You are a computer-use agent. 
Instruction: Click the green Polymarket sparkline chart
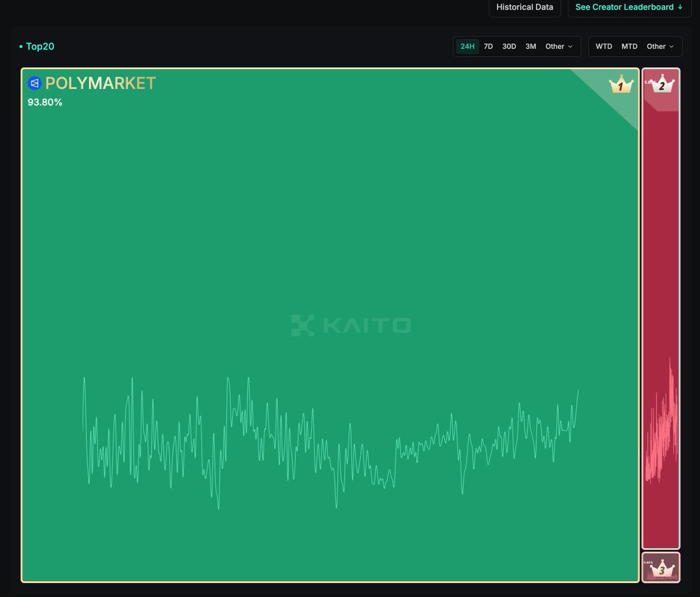(331, 443)
